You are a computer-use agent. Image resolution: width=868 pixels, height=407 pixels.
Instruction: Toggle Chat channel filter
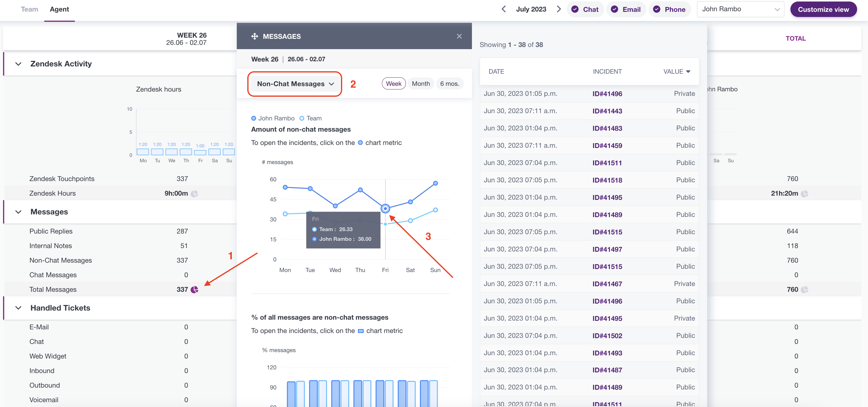click(586, 9)
